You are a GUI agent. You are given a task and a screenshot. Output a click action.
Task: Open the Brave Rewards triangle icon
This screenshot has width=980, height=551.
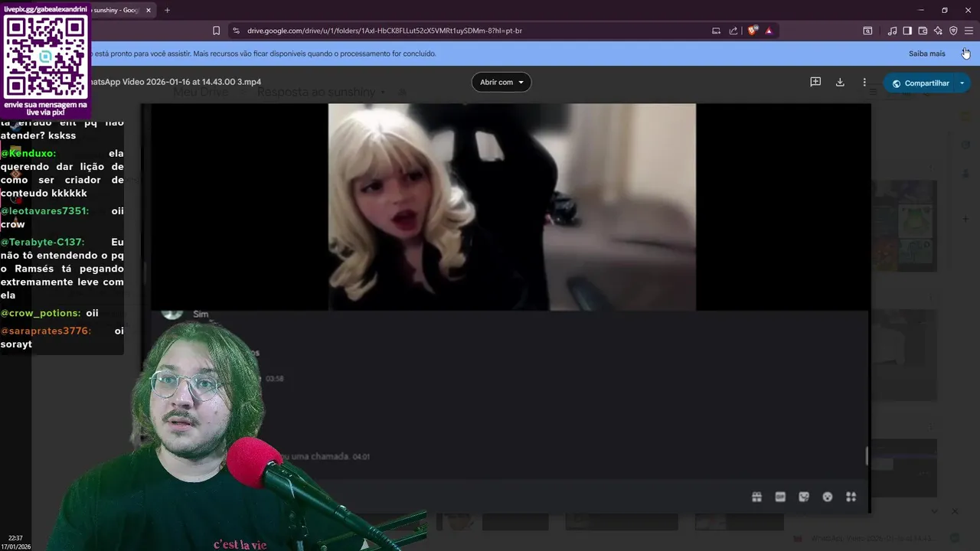769,31
